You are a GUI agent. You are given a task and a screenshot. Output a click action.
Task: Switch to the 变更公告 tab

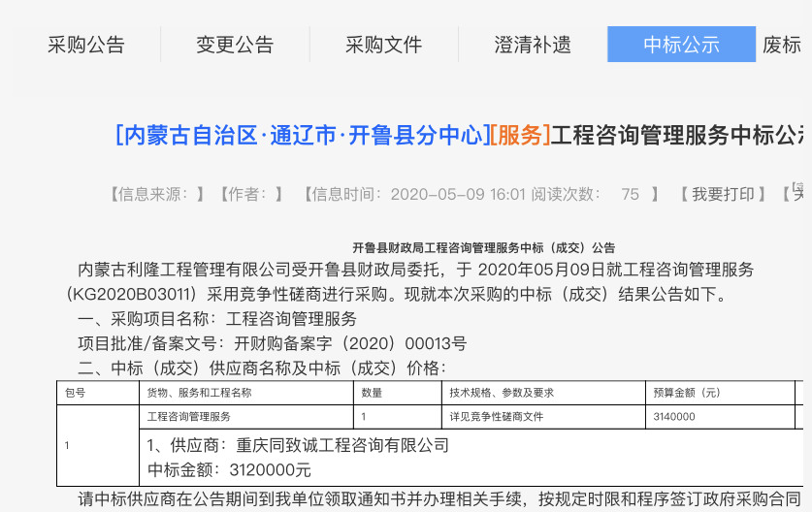pos(235,45)
